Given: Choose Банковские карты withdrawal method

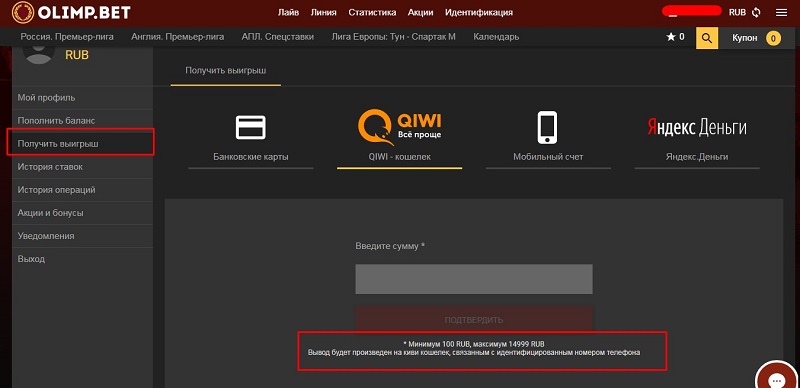Looking at the screenshot, I should [251, 157].
